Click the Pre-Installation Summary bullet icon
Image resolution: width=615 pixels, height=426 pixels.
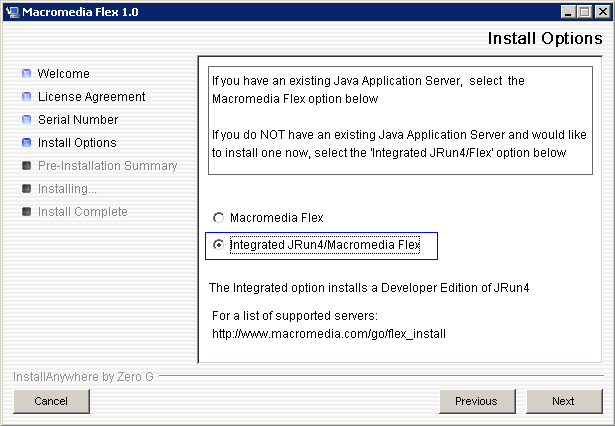point(26,166)
